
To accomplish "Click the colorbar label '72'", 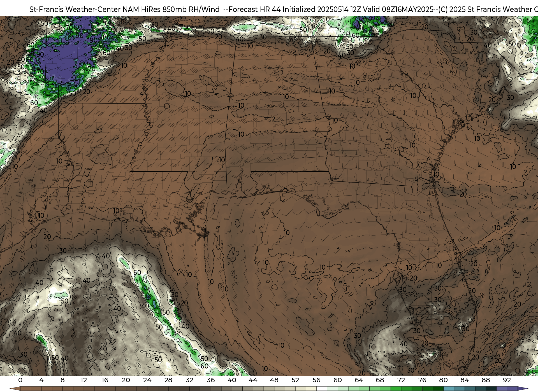I will tap(401, 380).
